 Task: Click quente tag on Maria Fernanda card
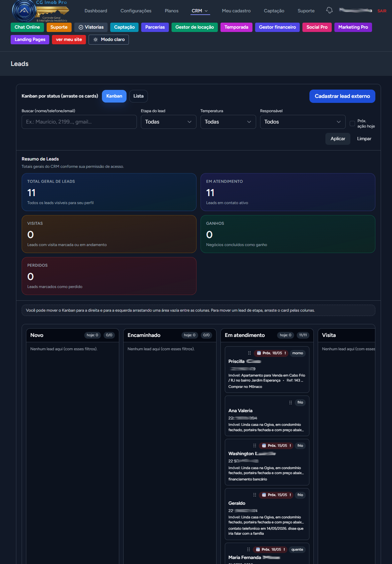pos(297,549)
